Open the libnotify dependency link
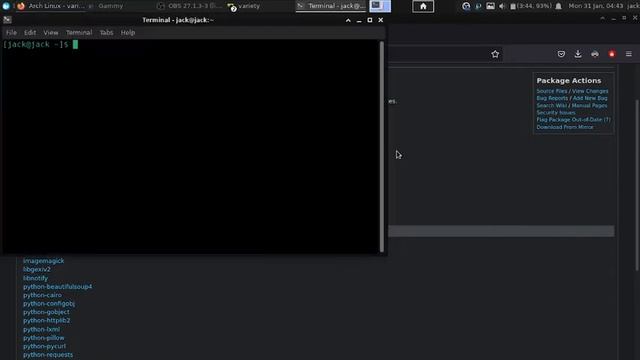640x360 pixels. [x=36, y=278]
